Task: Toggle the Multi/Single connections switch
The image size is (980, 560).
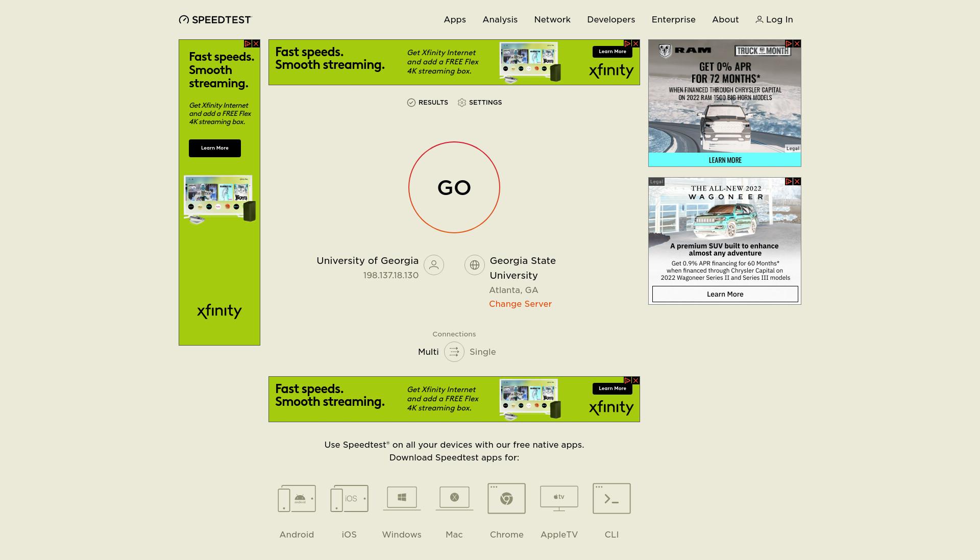Action: tap(454, 352)
